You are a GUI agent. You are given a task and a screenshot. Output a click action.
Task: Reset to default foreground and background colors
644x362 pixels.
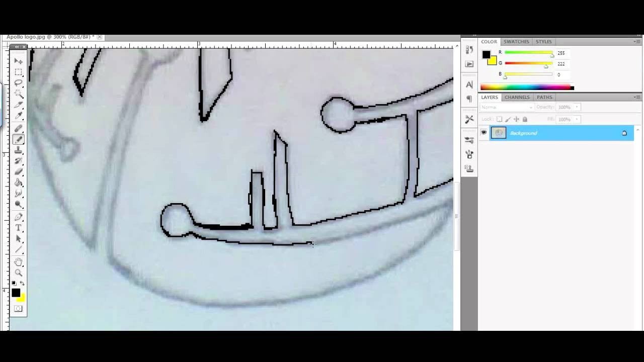pyautogui.click(x=15, y=284)
